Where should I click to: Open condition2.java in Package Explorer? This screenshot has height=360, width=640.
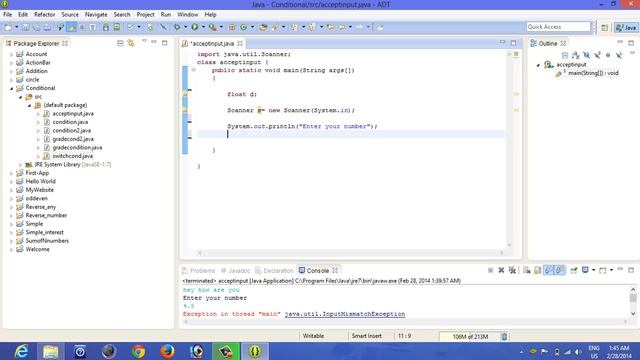coord(71,131)
